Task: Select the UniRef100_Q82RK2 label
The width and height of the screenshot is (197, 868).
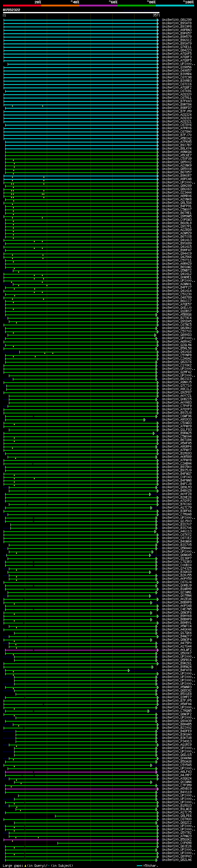Action: point(177,328)
